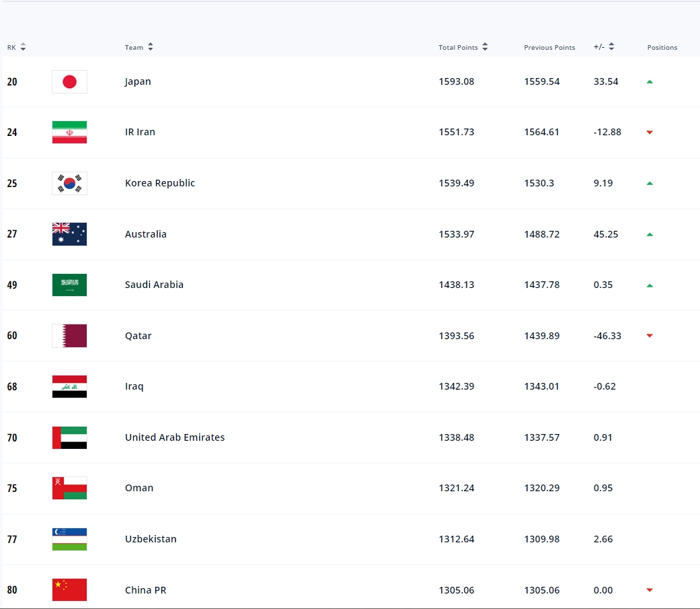Viewport: 700px width, 609px height.
Task: Sort table by RK column arrows
Action: (x=23, y=47)
